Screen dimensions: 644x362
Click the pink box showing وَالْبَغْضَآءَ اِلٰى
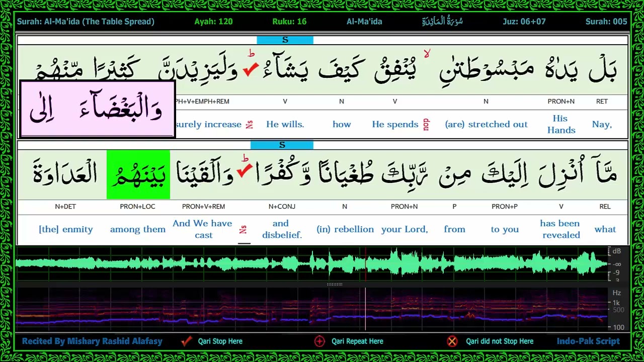click(97, 109)
